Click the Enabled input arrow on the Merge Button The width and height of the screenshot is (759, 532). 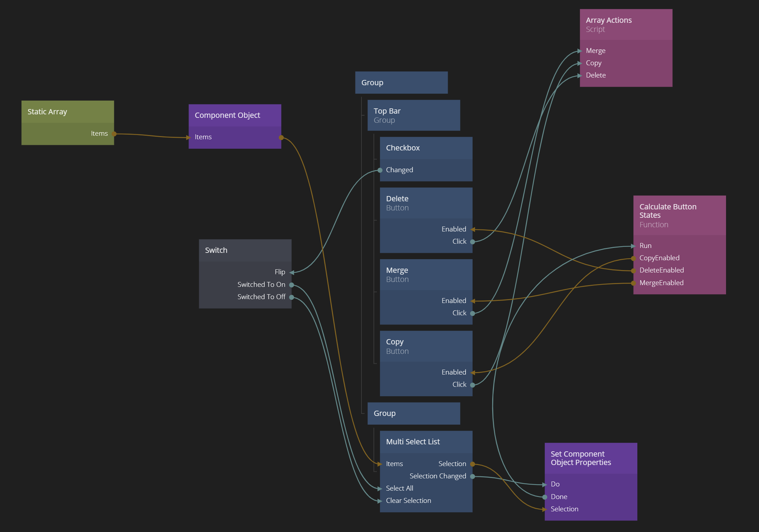pyautogui.click(x=472, y=301)
